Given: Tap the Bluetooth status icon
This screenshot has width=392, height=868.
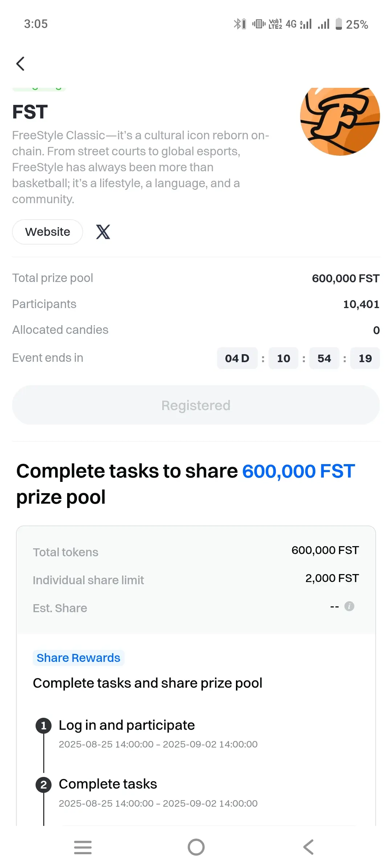Looking at the screenshot, I should [240, 24].
